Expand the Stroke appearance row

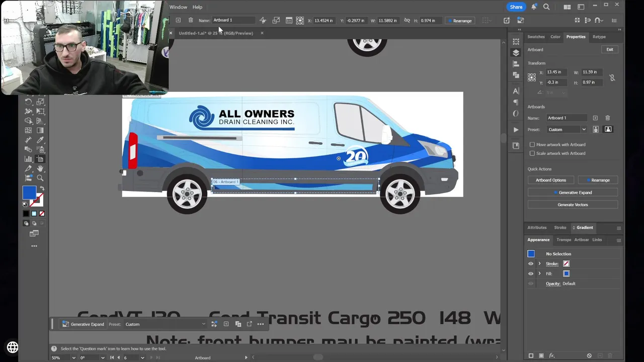click(x=539, y=263)
